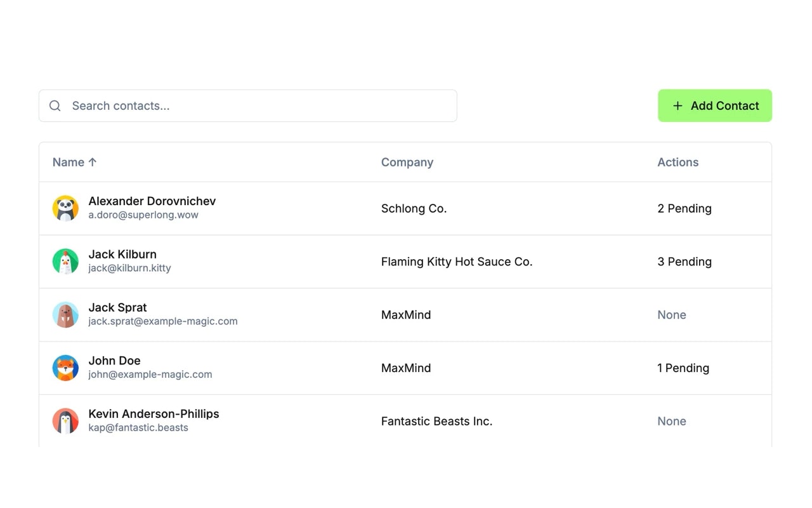Click the plus icon on Add Contact
This screenshot has height=508, width=812.
[x=678, y=106]
